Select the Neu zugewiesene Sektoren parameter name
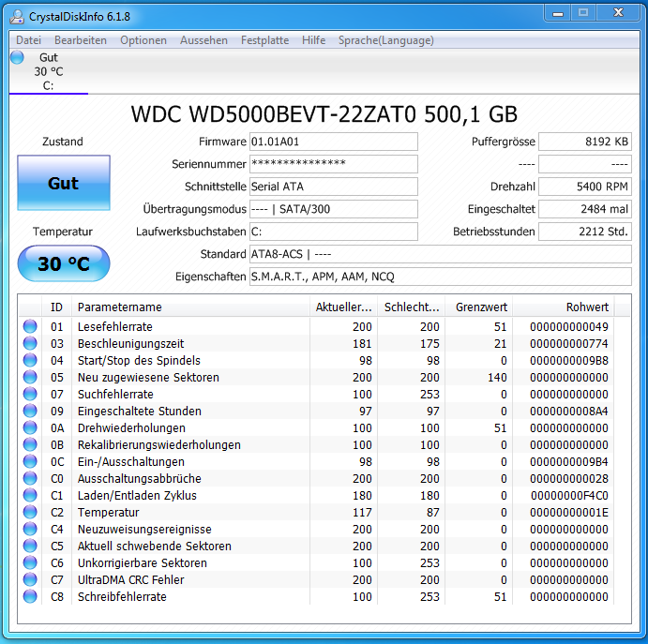 [x=148, y=378]
